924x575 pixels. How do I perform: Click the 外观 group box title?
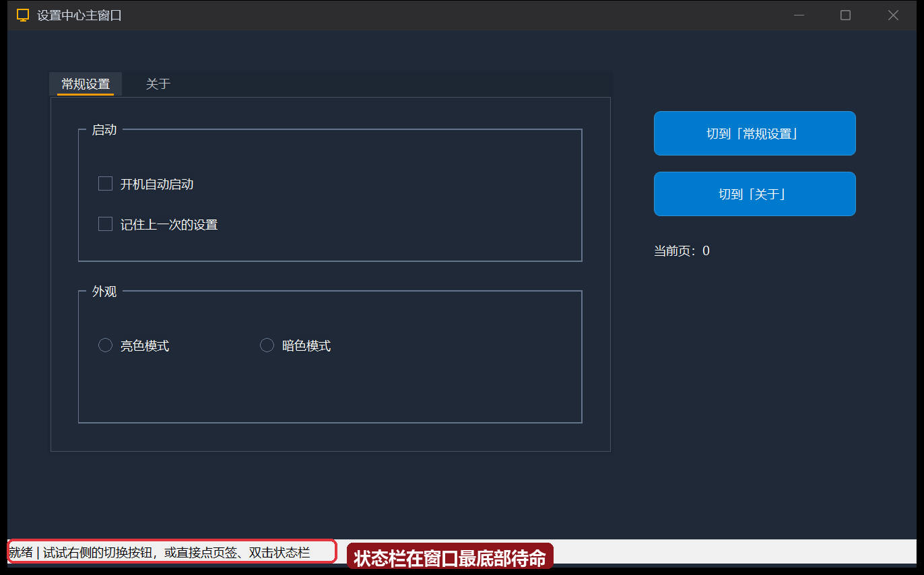104,292
